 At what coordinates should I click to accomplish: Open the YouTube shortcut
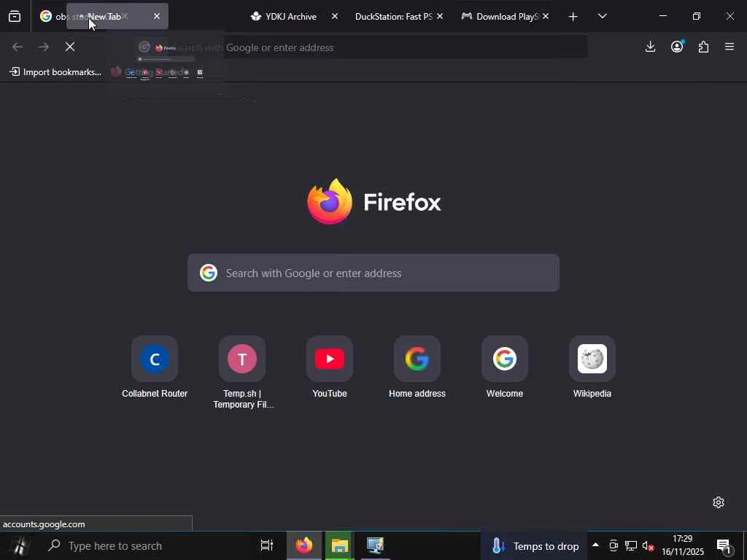(330, 367)
